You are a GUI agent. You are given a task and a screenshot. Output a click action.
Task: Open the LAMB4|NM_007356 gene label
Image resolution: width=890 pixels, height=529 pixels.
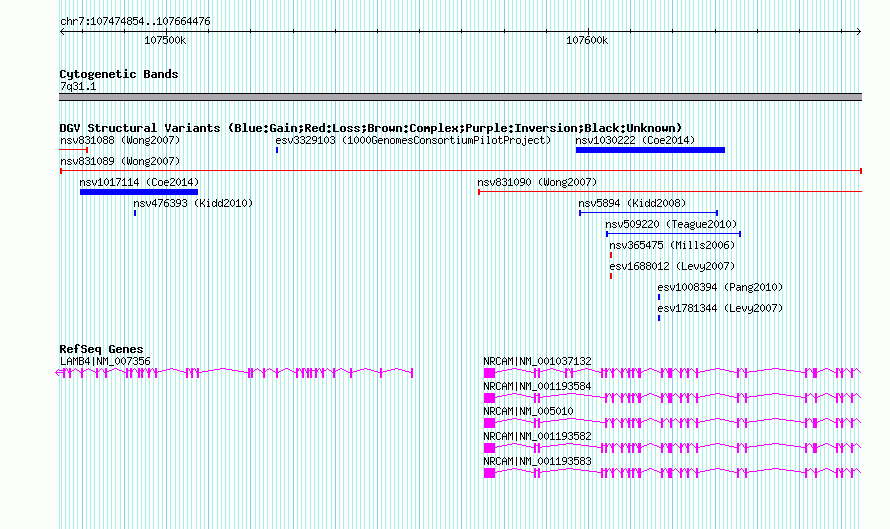point(105,361)
